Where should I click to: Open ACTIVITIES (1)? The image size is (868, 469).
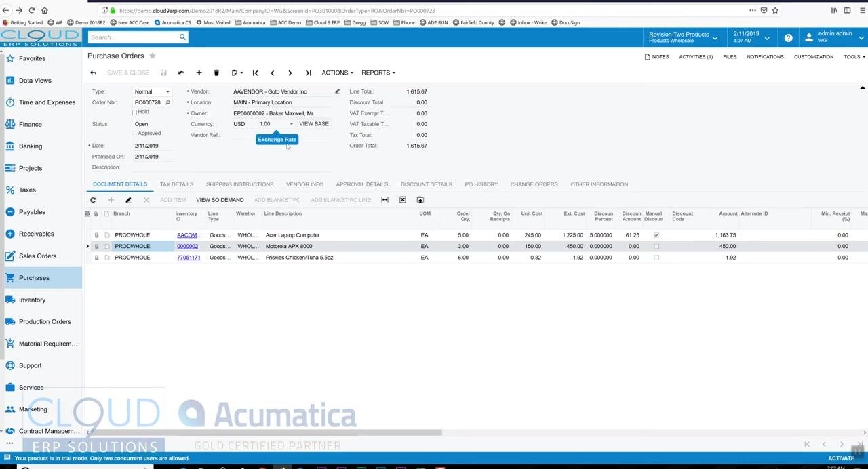point(696,57)
